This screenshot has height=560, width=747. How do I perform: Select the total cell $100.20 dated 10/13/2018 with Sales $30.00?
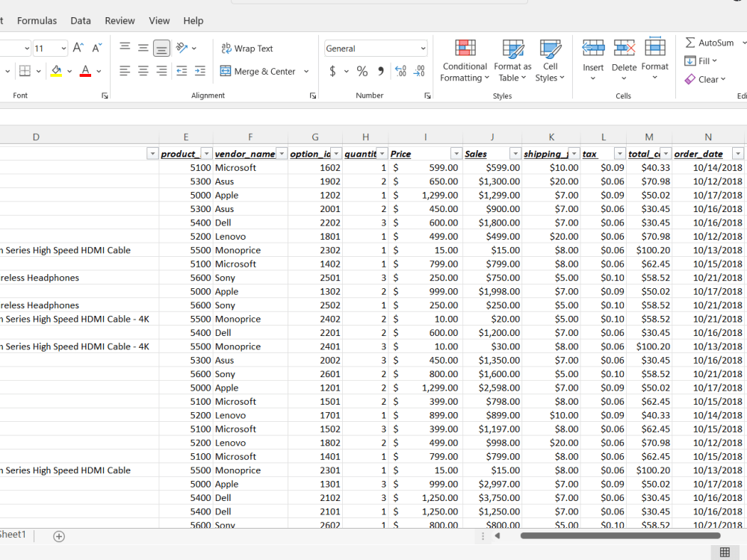pyautogui.click(x=649, y=346)
